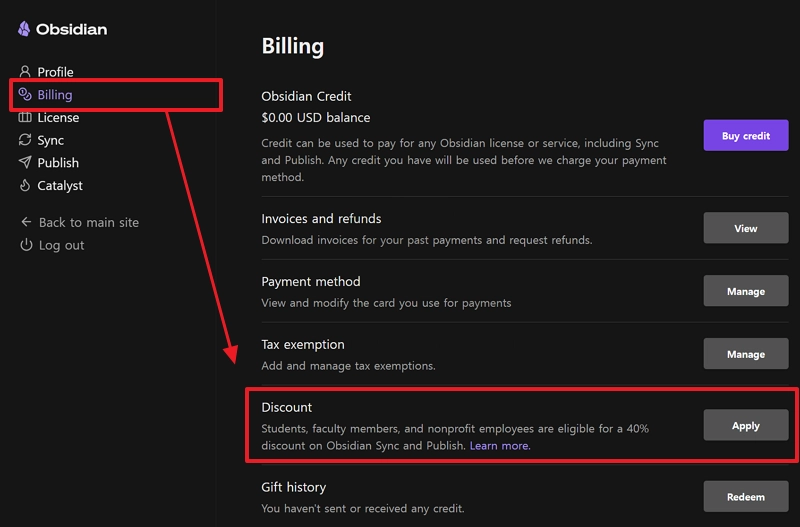Click the Sync circular arrows icon

click(25, 140)
